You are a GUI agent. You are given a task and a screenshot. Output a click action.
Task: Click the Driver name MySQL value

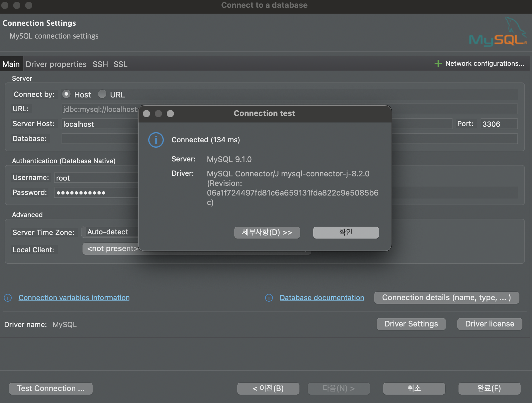65,325
